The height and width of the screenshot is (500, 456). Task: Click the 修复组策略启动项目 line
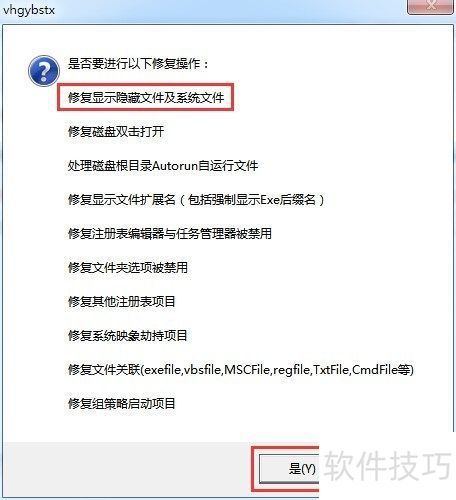[x=122, y=404]
